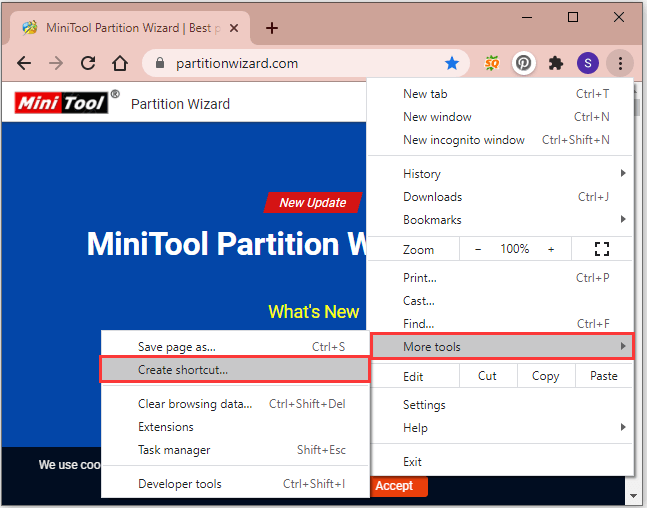Screen dimensions: 647x508
Task: Click the partitionwizard.com address bar
Action: [290, 63]
